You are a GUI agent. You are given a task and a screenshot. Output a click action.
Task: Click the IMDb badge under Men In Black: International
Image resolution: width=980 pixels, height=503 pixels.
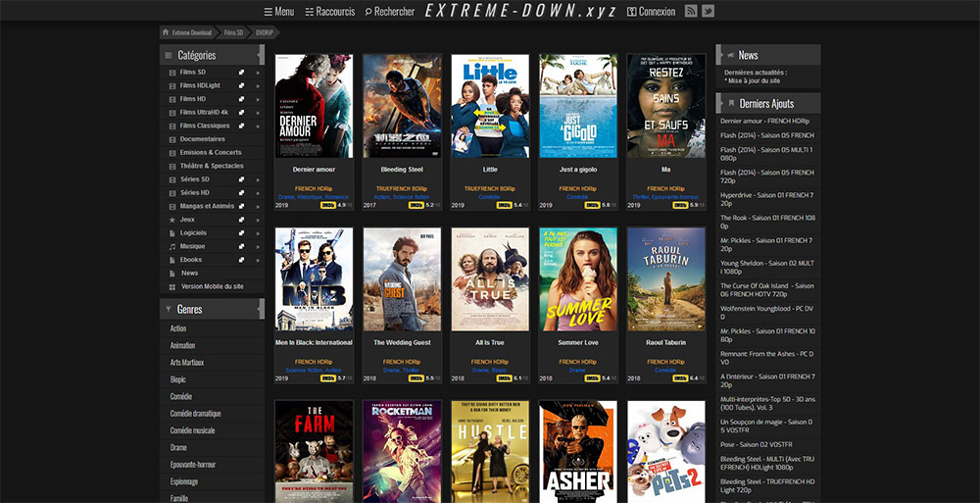click(x=328, y=378)
